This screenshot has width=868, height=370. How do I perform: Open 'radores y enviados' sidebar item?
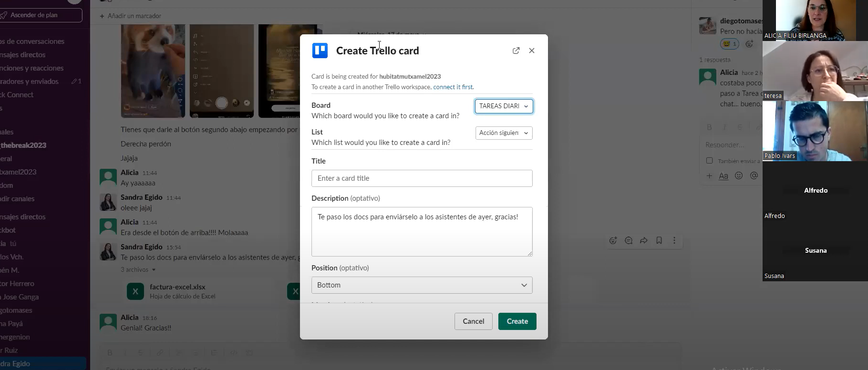30,82
